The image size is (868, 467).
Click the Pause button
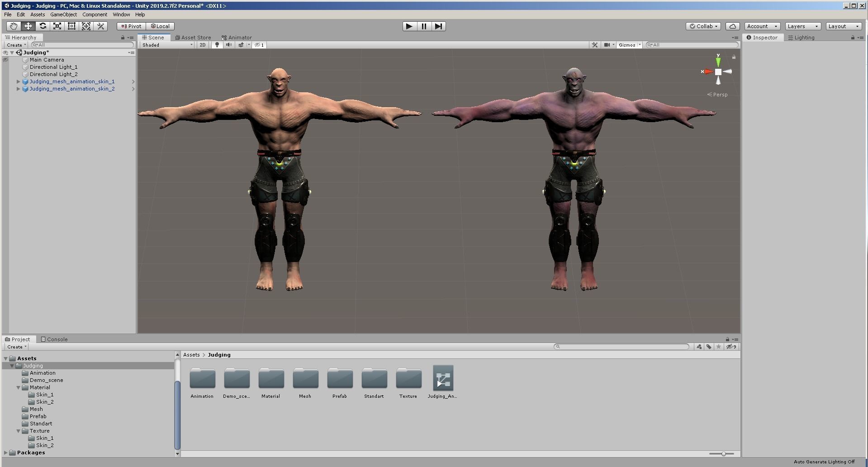[424, 26]
